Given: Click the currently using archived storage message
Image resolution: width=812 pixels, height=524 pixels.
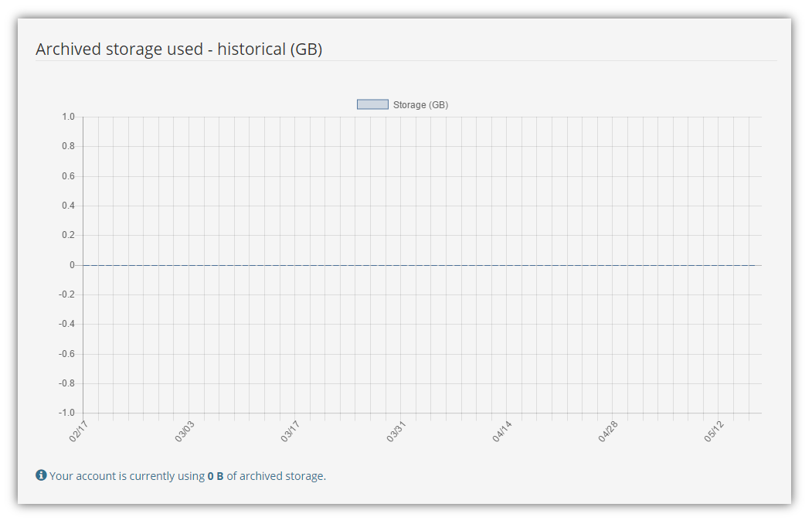Looking at the screenshot, I should pos(187,476).
